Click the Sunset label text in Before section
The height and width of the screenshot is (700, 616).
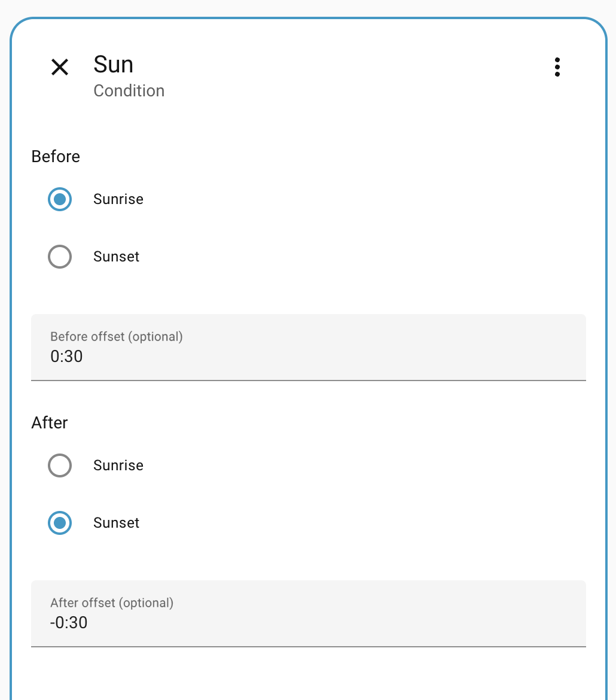[116, 257]
